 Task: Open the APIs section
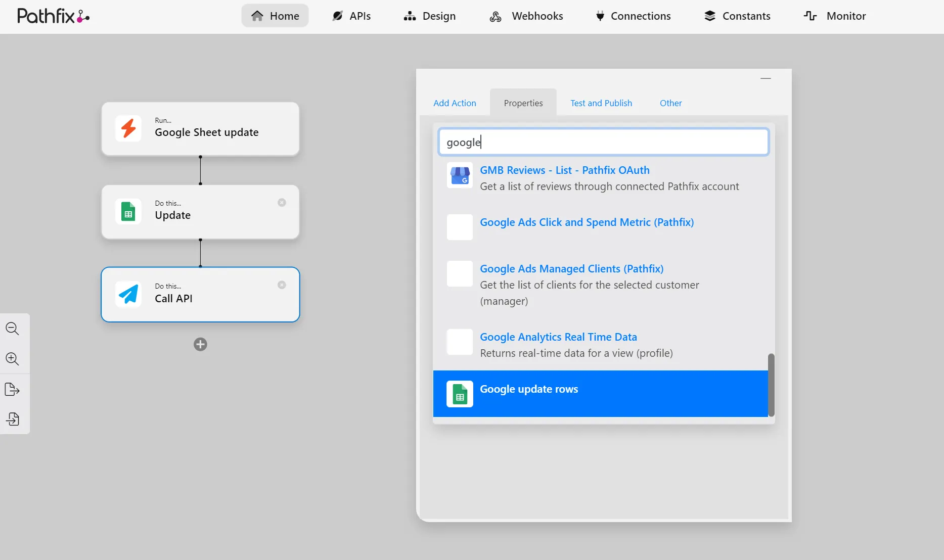click(351, 16)
